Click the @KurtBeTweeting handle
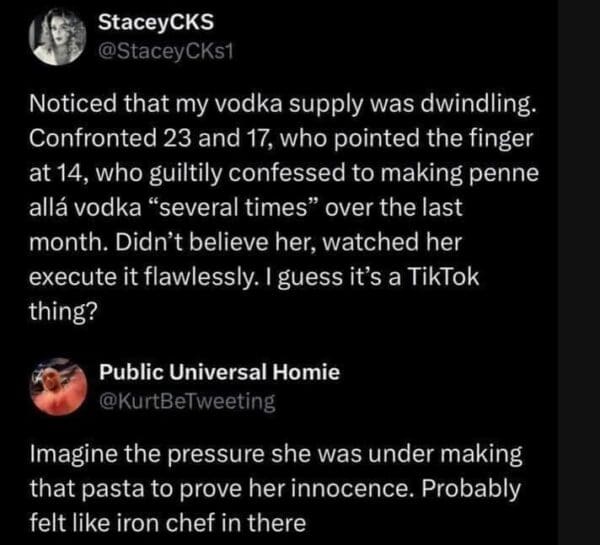The width and height of the screenshot is (600, 545). click(x=187, y=402)
